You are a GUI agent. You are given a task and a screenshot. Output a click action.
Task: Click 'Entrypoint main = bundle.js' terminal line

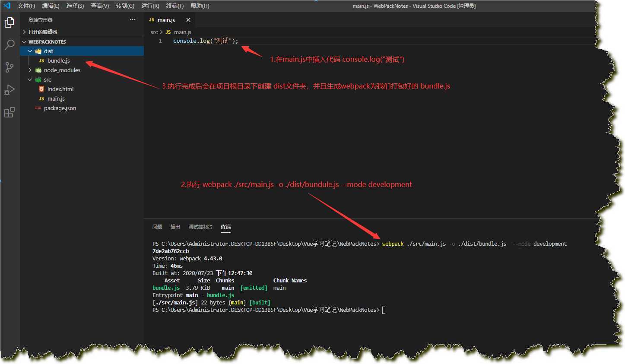coord(194,295)
